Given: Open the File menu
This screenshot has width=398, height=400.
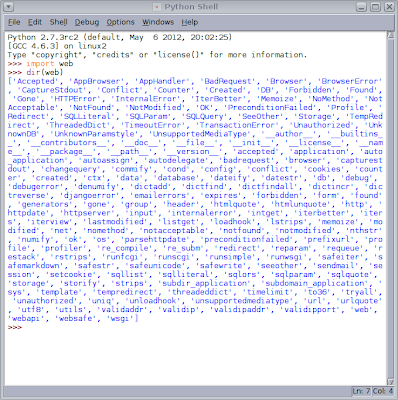Looking at the screenshot, I should (x=14, y=22).
